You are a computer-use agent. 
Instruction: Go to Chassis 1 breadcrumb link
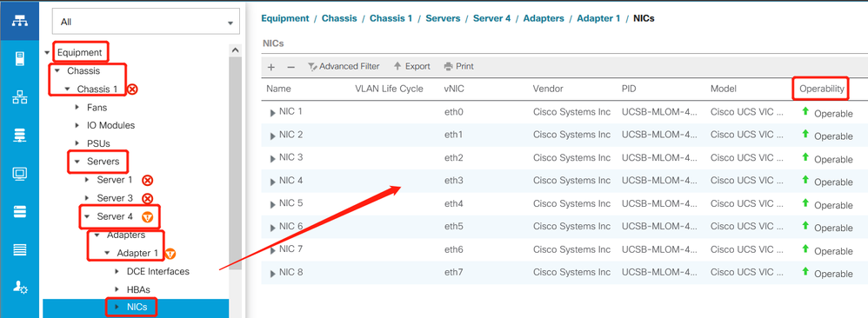(x=391, y=18)
